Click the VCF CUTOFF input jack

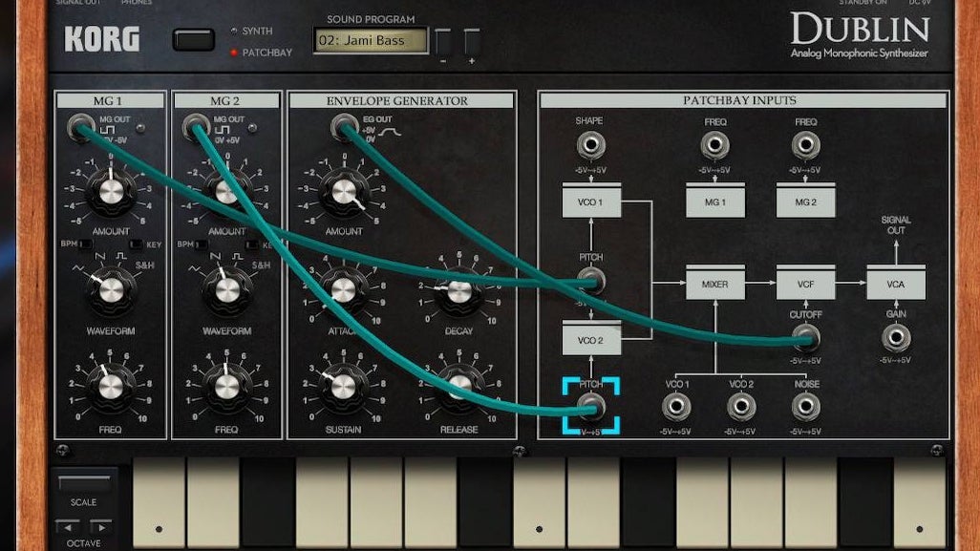(x=805, y=338)
